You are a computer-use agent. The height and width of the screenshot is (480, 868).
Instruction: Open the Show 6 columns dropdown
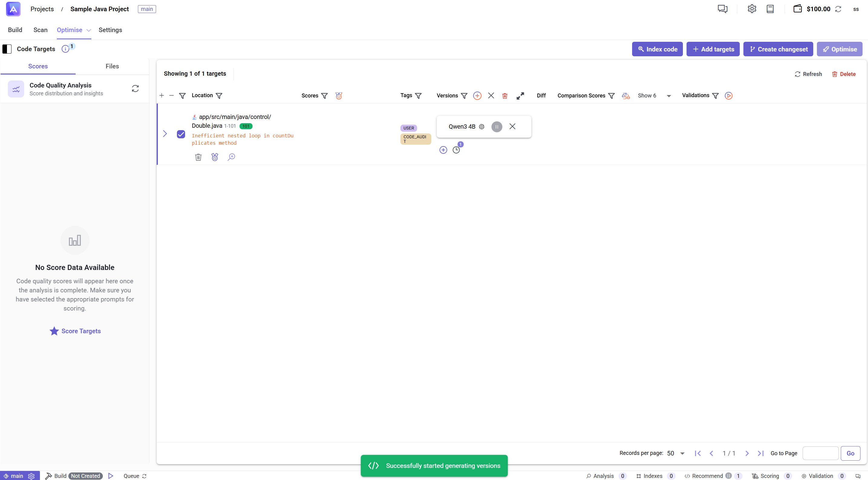coord(669,96)
